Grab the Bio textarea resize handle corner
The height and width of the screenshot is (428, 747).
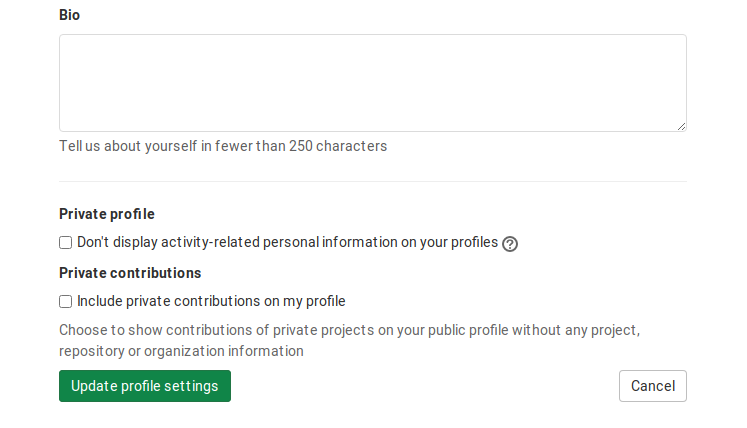pyautogui.click(x=681, y=126)
